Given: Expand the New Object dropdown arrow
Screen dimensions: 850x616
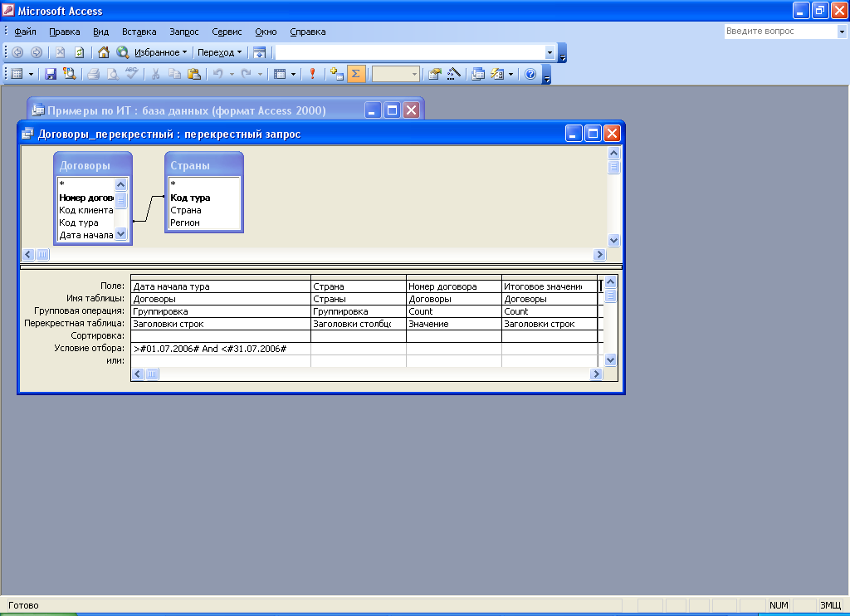Looking at the screenshot, I should tap(510, 74).
